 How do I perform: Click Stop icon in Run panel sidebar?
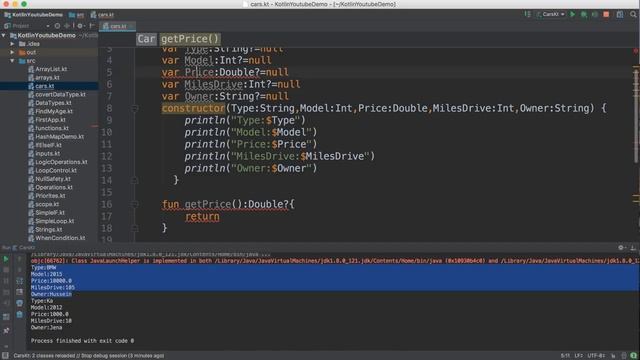[6, 270]
